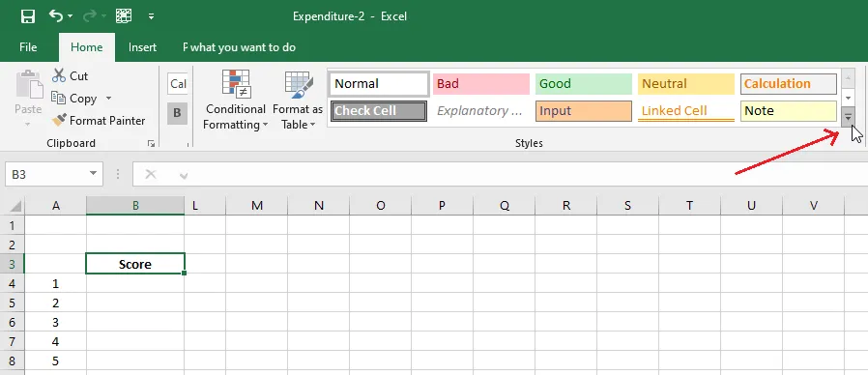Apply the Linked Cell style
The height and width of the screenshot is (375, 868).
(686, 111)
